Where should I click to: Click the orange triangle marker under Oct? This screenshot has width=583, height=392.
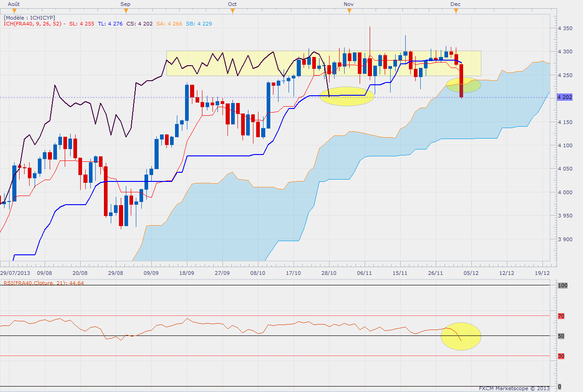pyautogui.click(x=232, y=11)
